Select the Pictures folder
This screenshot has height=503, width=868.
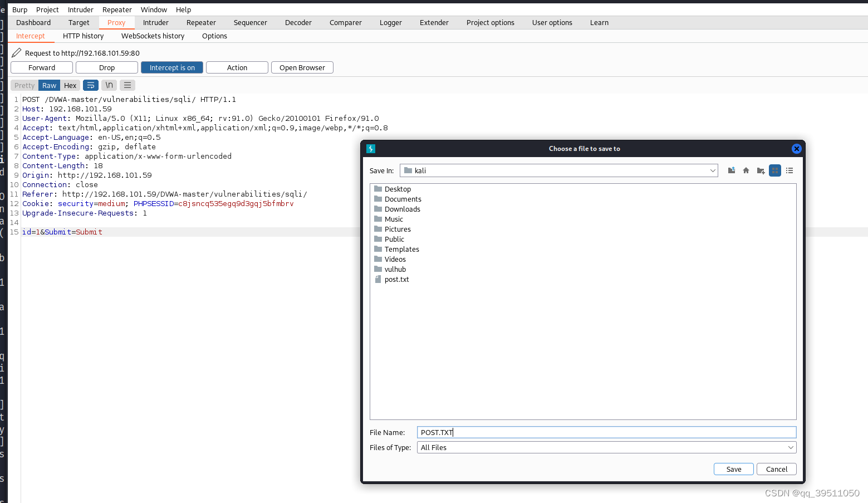click(x=392, y=229)
